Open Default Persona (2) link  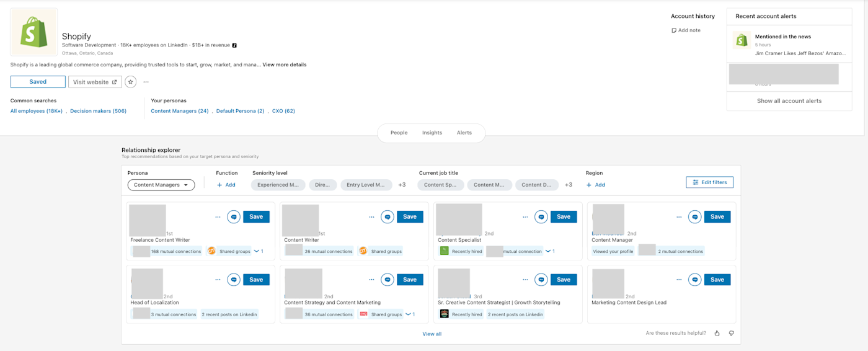coord(240,111)
